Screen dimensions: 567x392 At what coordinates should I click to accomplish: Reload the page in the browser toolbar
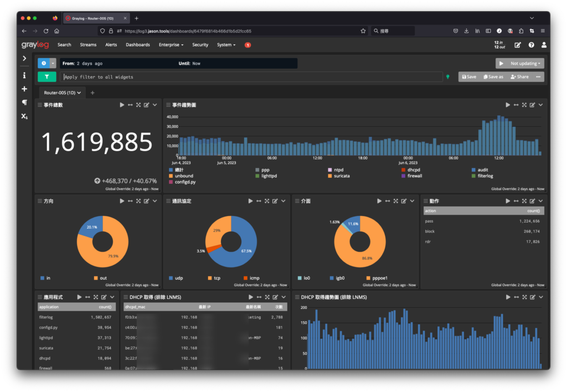[46, 31]
